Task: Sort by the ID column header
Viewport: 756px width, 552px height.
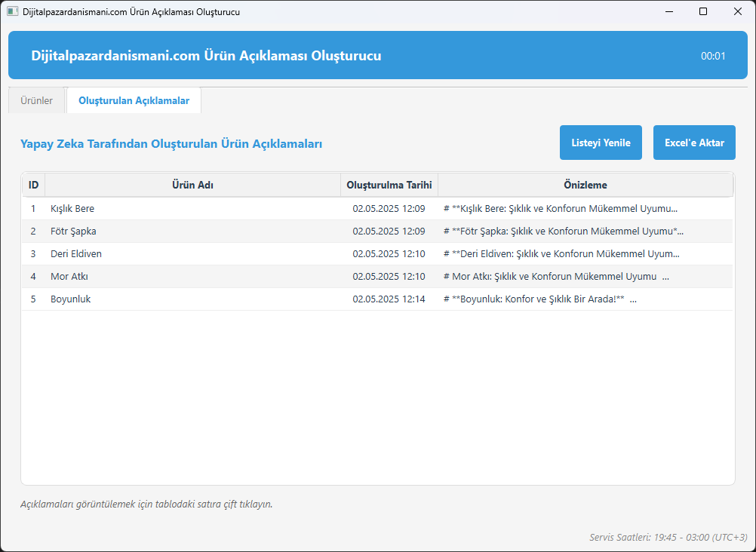Action: tap(33, 185)
